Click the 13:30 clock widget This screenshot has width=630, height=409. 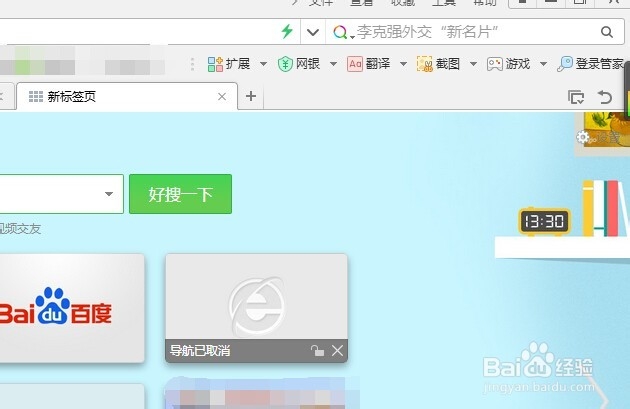click(x=544, y=221)
